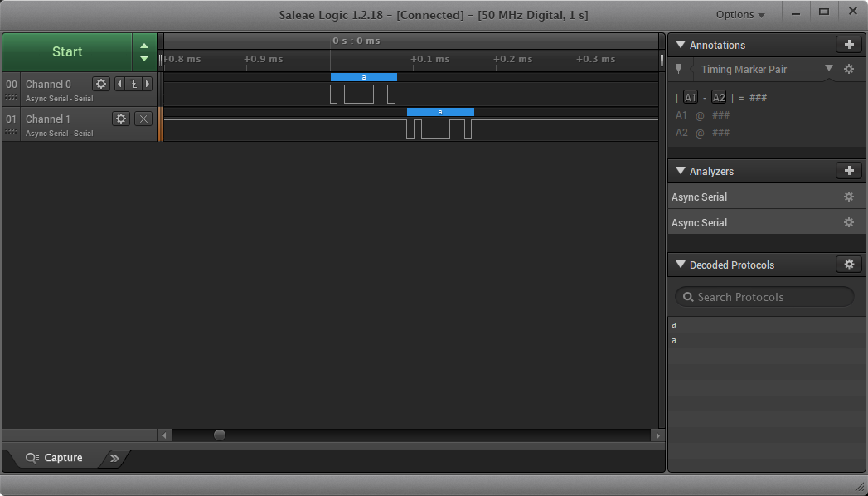Add a new analyzer with plus button
Image resolution: width=868 pixels, height=496 pixels.
pyautogui.click(x=848, y=171)
